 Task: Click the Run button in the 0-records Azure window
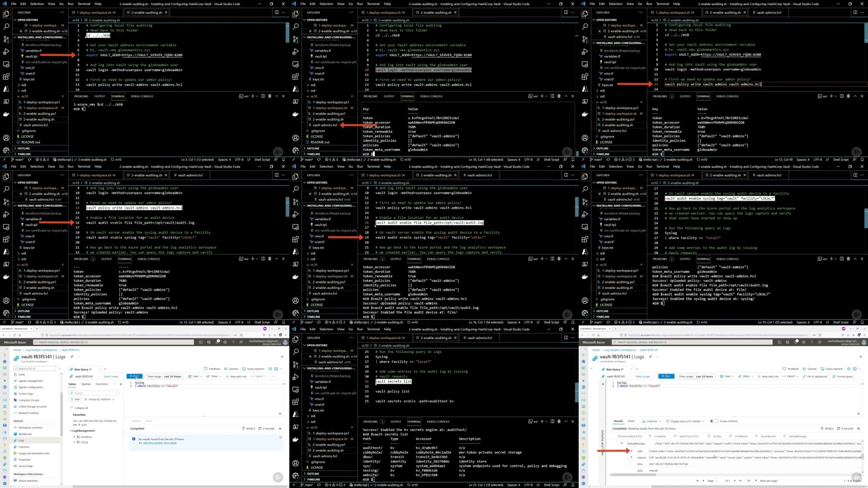pyautogui.click(x=135, y=376)
